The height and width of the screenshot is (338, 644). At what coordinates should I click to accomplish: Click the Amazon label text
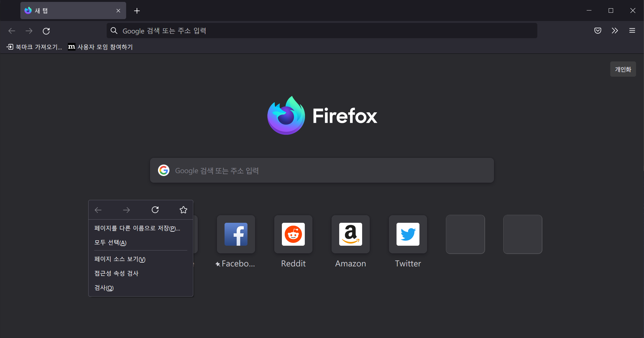(x=351, y=264)
